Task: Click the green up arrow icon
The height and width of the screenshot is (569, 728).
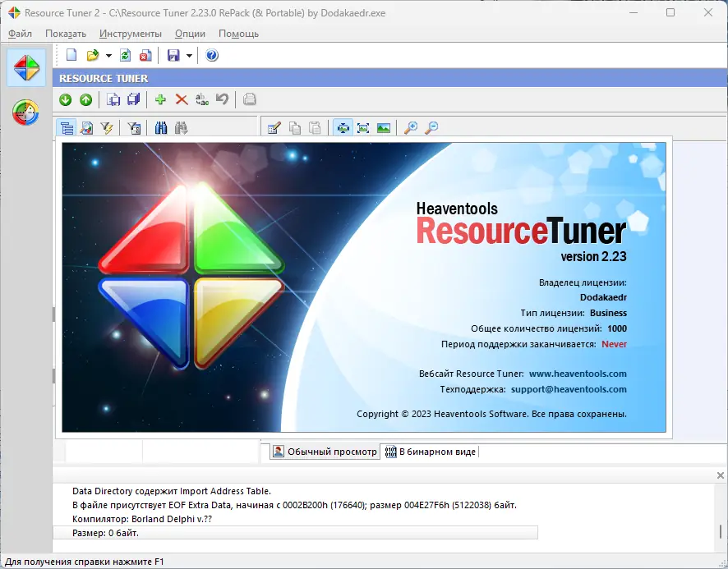Action: pos(86,99)
